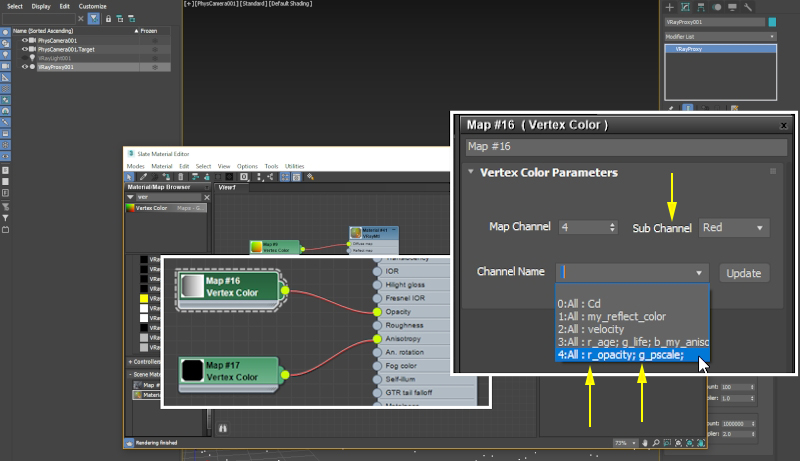Collapse the Vertex Color Parameters rollout
This screenshot has width=800, height=461.
pyautogui.click(x=472, y=172)
